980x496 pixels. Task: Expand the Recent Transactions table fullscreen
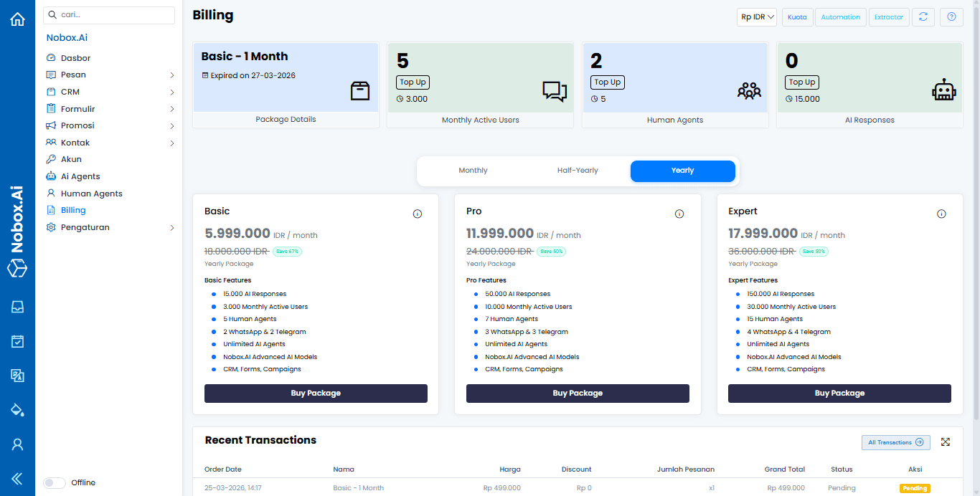click(x=946, y=442)
